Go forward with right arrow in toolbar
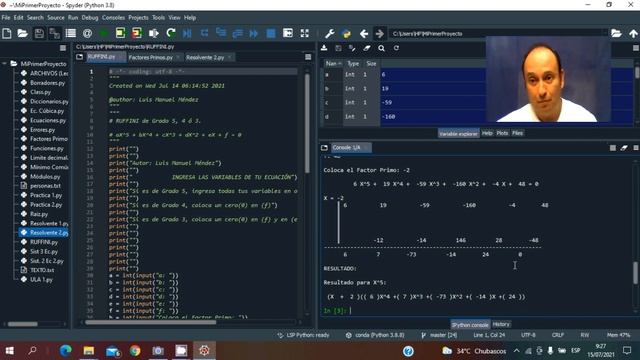 380,33
